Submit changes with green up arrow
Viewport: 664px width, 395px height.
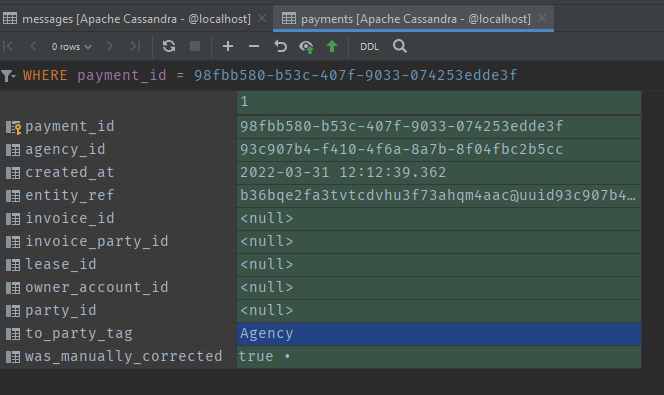(332, 46)
